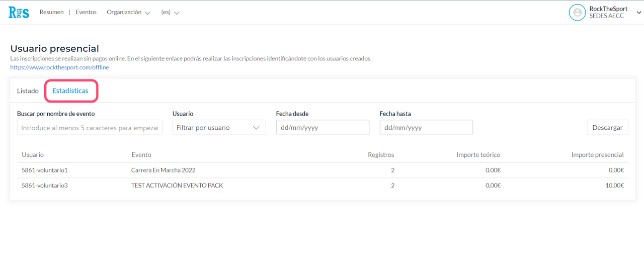Image resolution: width=644 pixels, height=266 pixels.
Task: Click the user avatar icon
Action: (x=577, y=13)
